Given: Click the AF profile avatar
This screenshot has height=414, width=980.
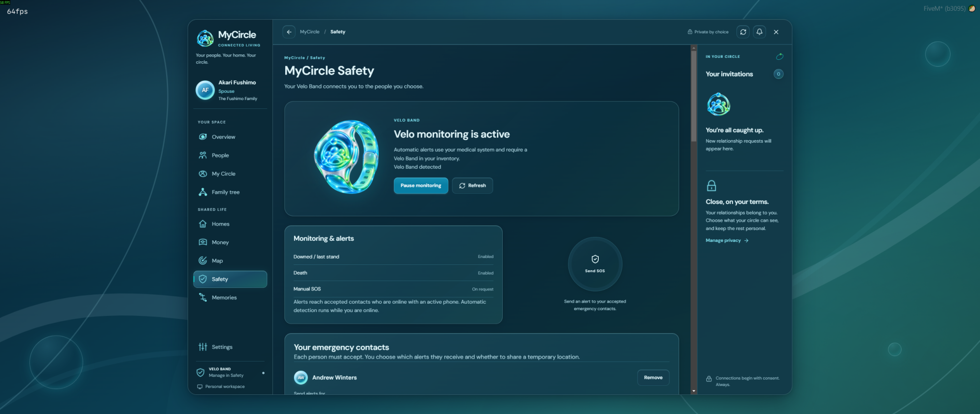Looking at the screenshot, I should pos(205,90).
